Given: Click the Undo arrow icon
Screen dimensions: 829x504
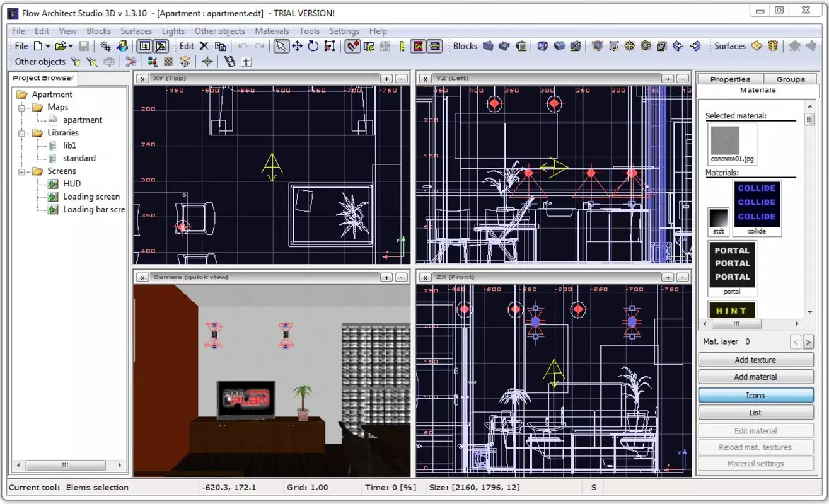Looking at the screenshot, I should click(x=243, y=46).
